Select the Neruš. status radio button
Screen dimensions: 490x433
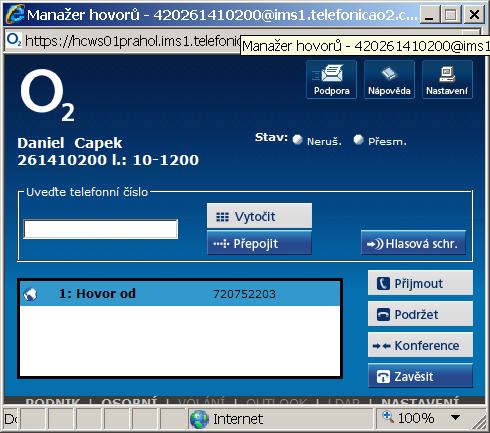pyautogui.click(x=297, y=140)
